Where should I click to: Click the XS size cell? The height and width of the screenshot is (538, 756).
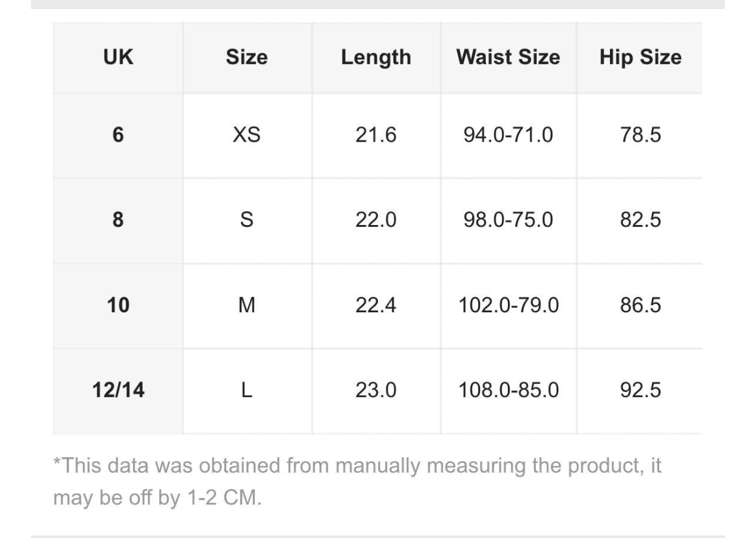tap(246, 135)
